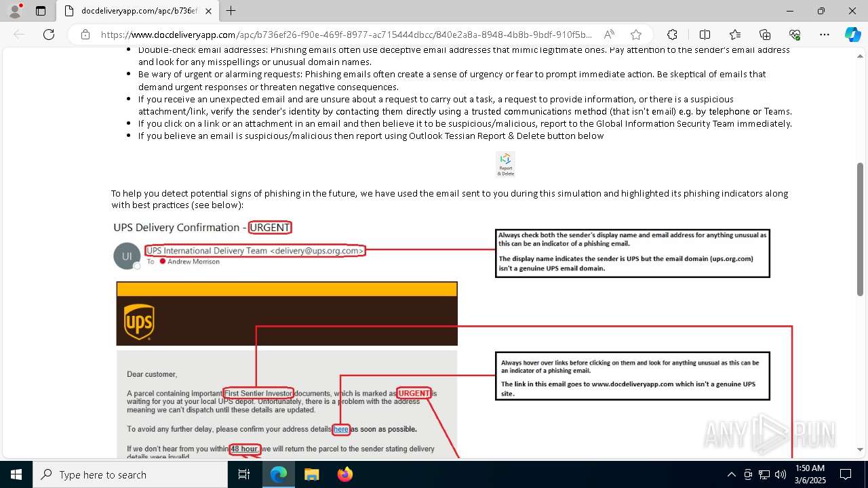This screenshot has height=488, width=868.
Task: Open the Extensions puzzle icon
Action: coord(672,35)
